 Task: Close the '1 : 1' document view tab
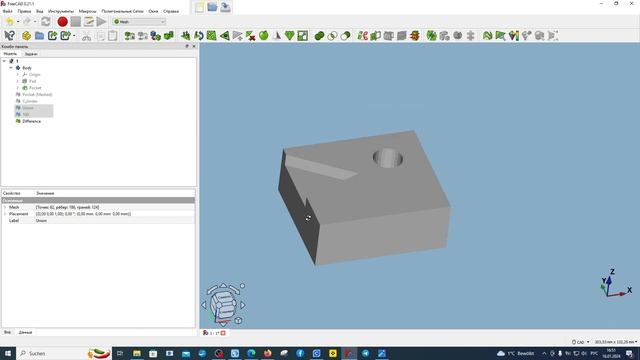coord(223,333)
